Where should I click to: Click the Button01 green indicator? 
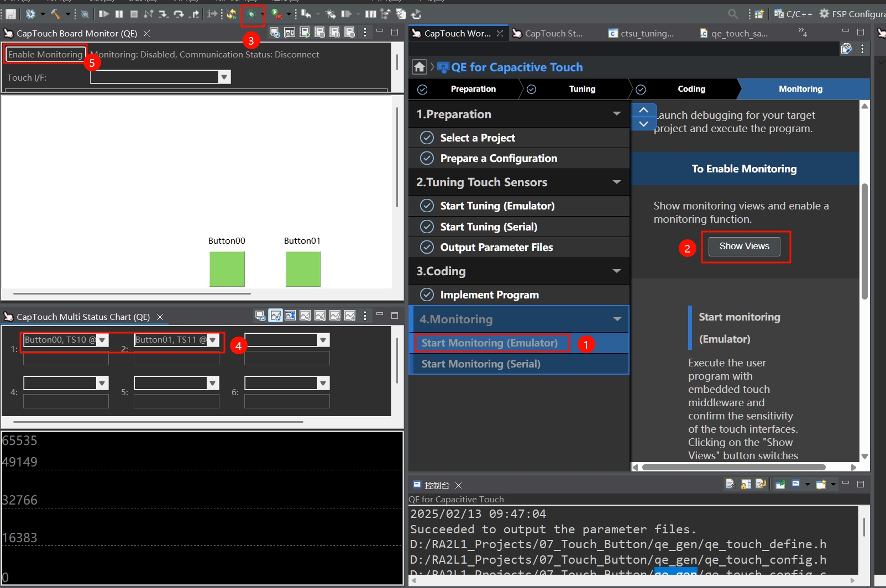tap(303, 269)
